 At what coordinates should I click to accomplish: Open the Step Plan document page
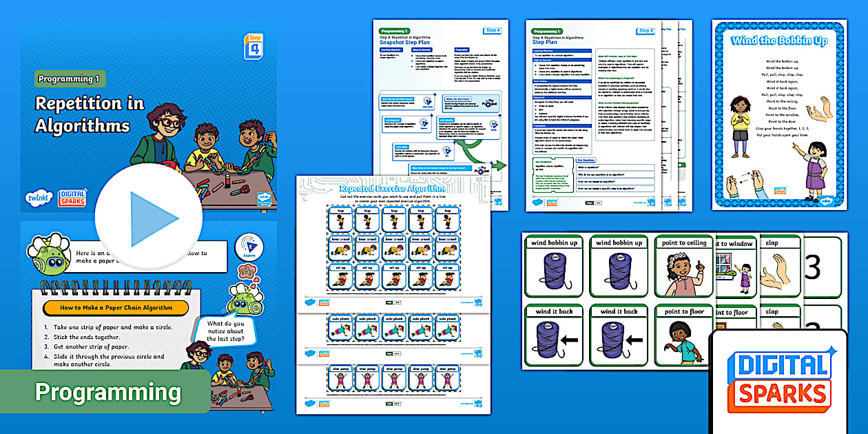(590, 114)
